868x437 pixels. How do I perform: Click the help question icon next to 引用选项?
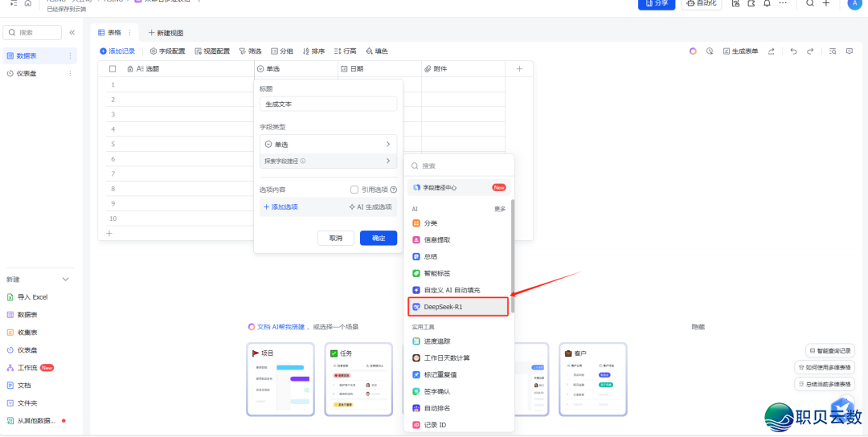[394, 190]
